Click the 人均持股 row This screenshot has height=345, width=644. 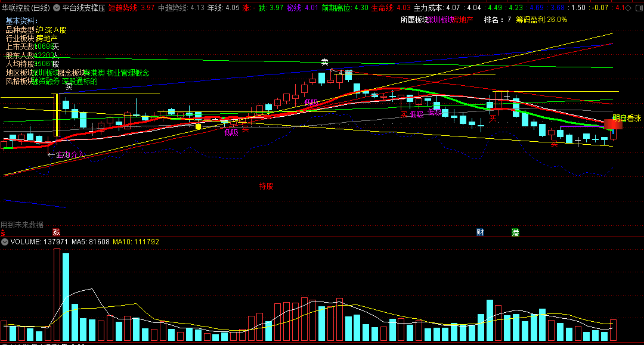(32, 64)
